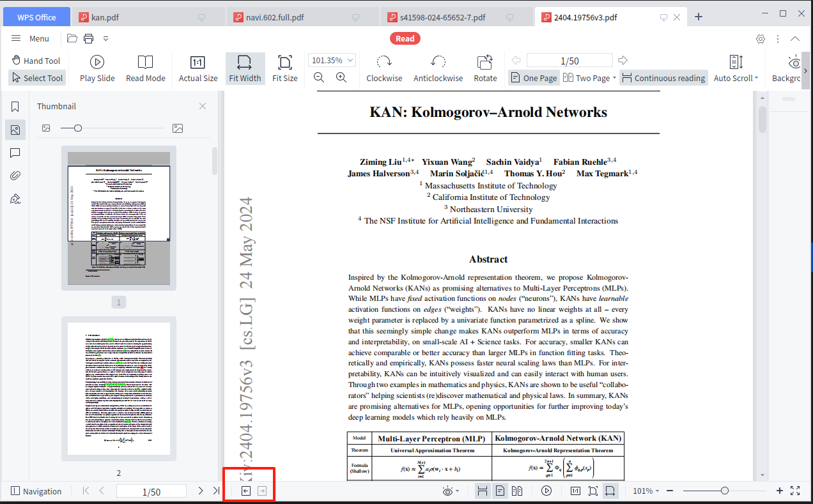813x504 pixels.
Task: Close the 2404.19756v3.pdf tab
Action: pos(677,17)
